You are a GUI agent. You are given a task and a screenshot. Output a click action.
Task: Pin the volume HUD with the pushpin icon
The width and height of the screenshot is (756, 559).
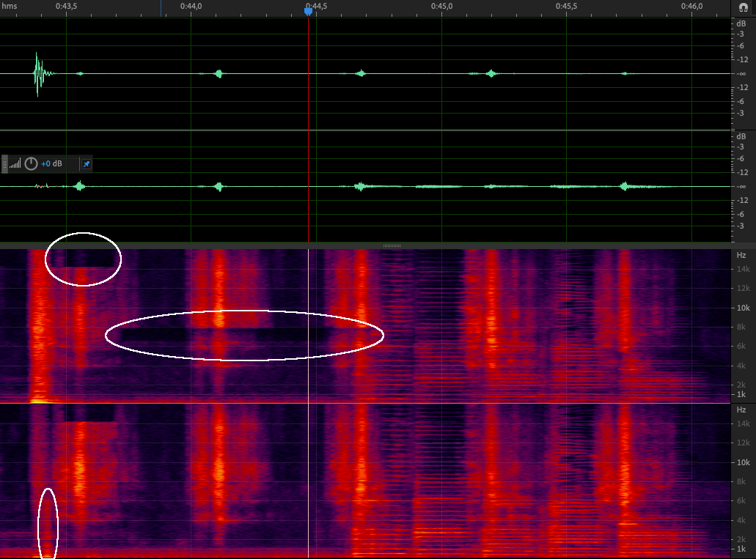(x=86, y=164)
